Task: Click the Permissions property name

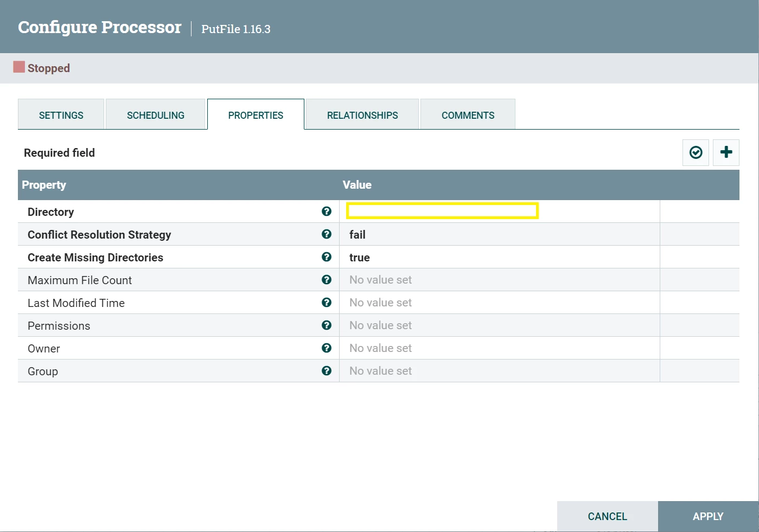Action: click(x=59, y=326)
